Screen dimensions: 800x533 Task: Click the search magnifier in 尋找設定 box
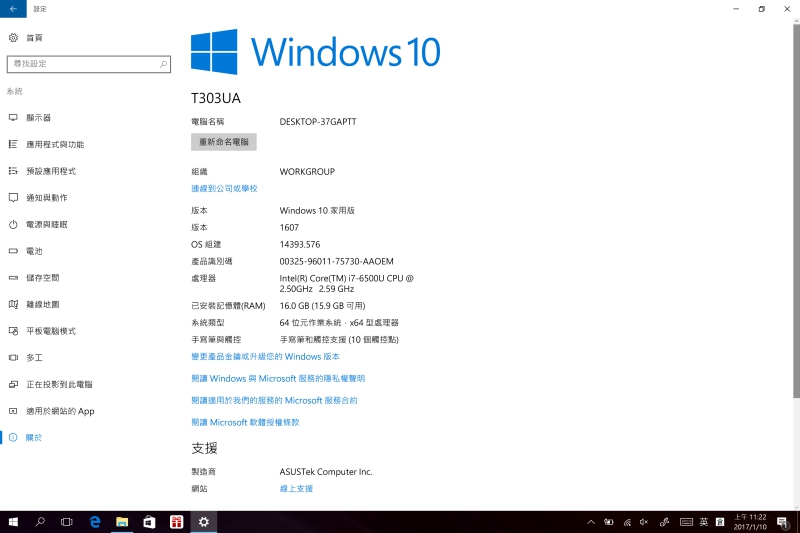tap(163, 64)
